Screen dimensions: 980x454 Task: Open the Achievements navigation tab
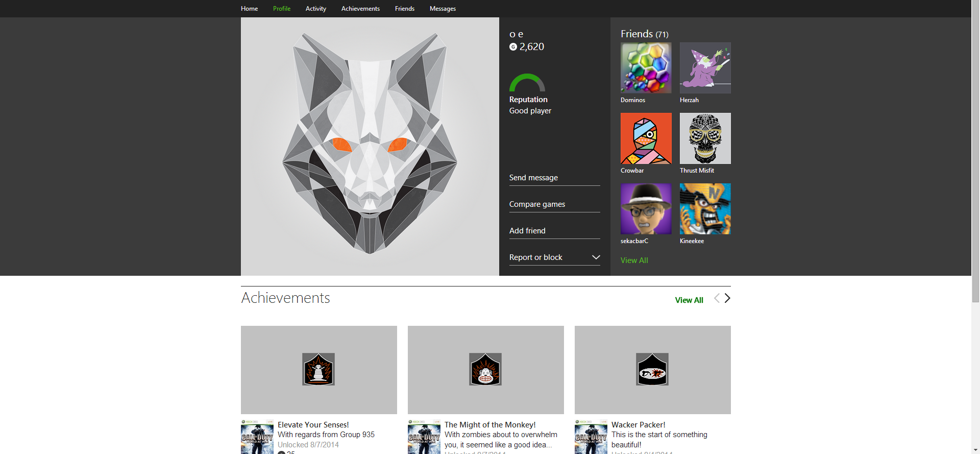(x=360, y=9)
